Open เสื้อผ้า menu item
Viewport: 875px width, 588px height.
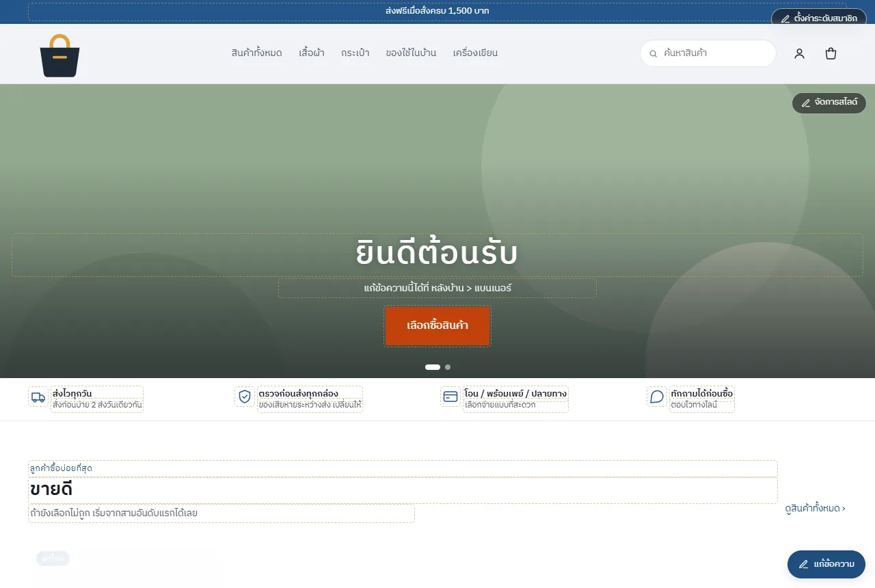pyautogui.click(x=312, y=53)
